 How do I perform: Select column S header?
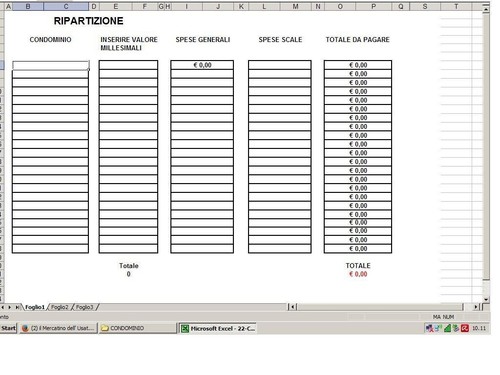coord(425,6)
